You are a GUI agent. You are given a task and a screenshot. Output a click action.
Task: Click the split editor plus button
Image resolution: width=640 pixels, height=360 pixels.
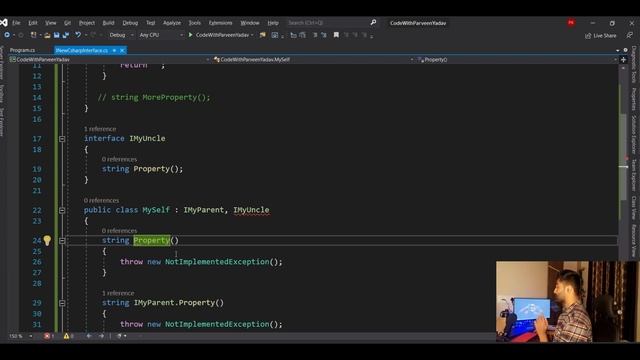[x=623, y=60]
